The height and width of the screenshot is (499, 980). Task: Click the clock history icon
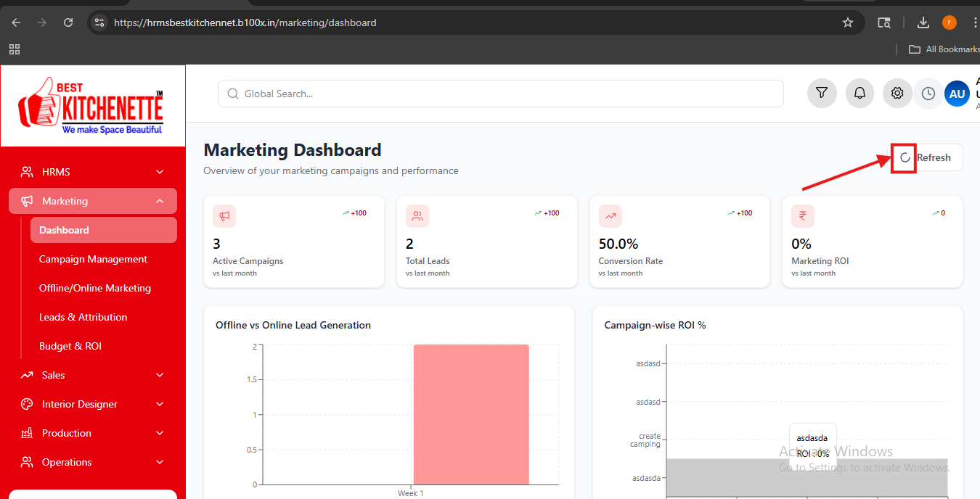tap(928, 94)
